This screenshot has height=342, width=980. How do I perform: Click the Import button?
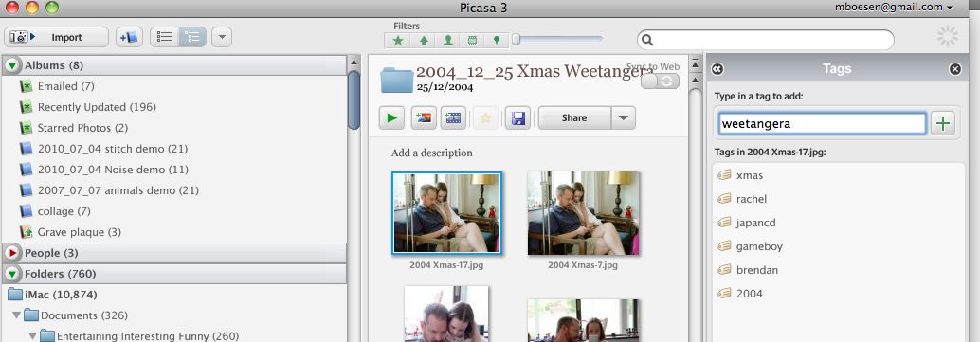tap(56, 37)
